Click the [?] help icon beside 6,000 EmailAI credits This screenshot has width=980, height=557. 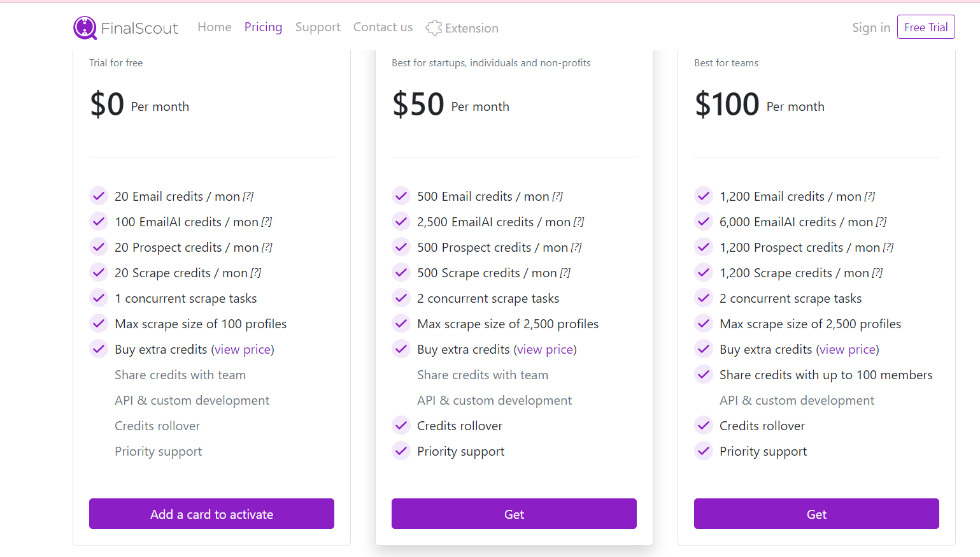[x=881, y=222]
